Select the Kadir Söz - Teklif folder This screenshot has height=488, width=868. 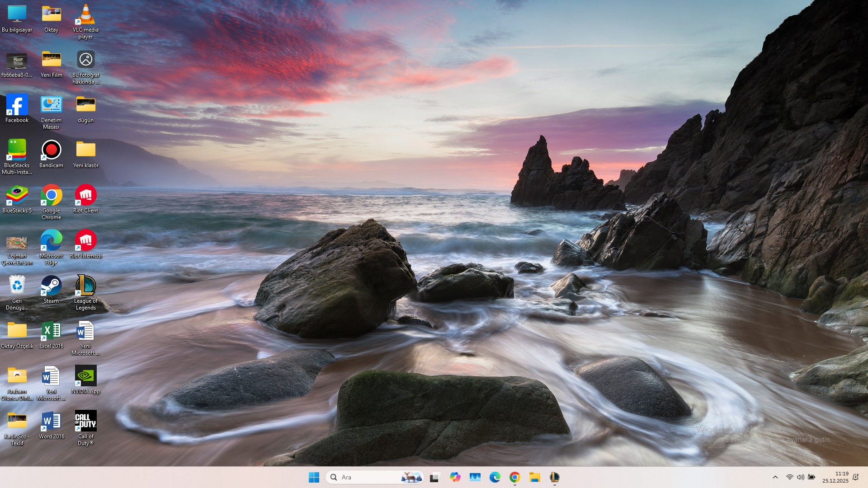click(17, 428)
